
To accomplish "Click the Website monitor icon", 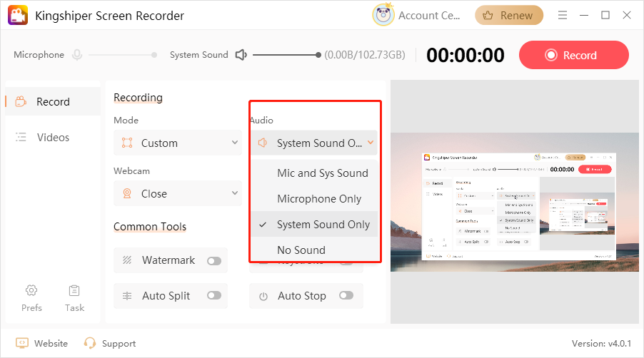I will coord(21,343).
